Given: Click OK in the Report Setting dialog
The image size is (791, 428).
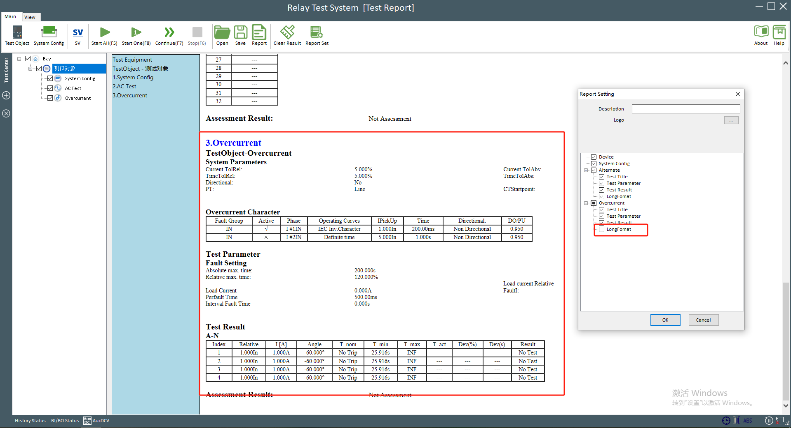Looking at the screenshot, I should [664, 319].
